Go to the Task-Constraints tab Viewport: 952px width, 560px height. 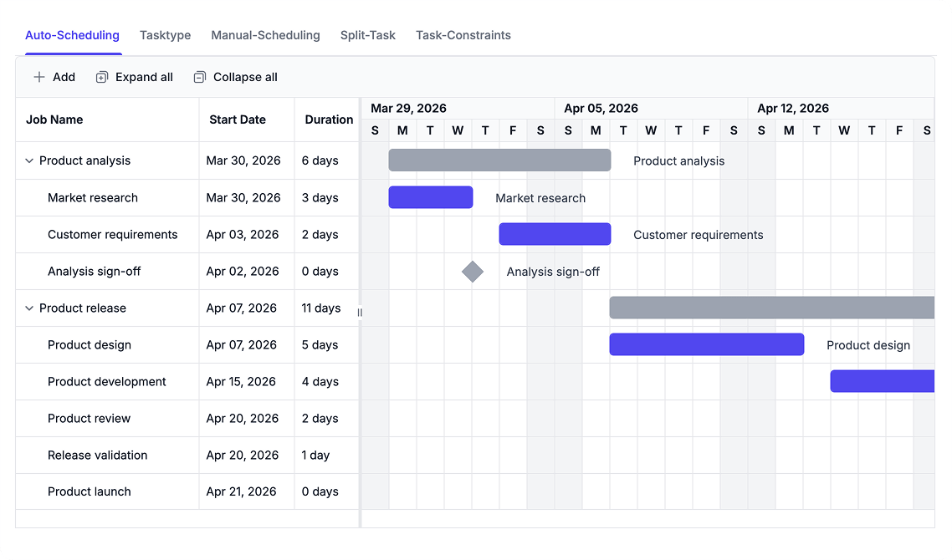[463, 35]
